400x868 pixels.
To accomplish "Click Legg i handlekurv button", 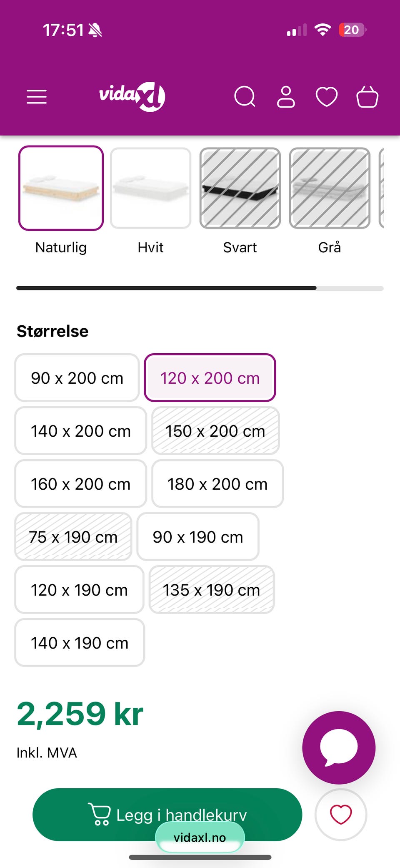I will pos(167,815).
